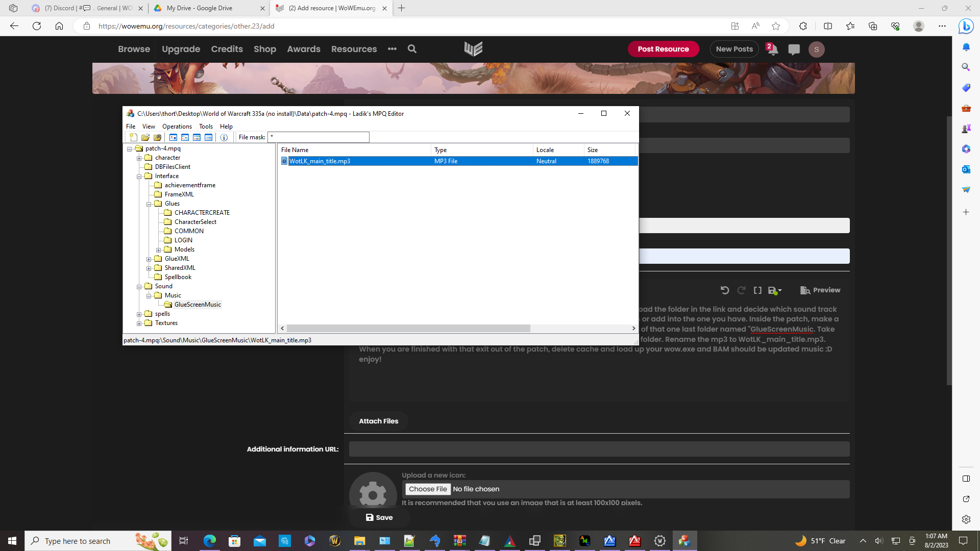980x551 pixels.
Task: Collapse the patch-4.mpq root node
Action: (x=130, y=149)
